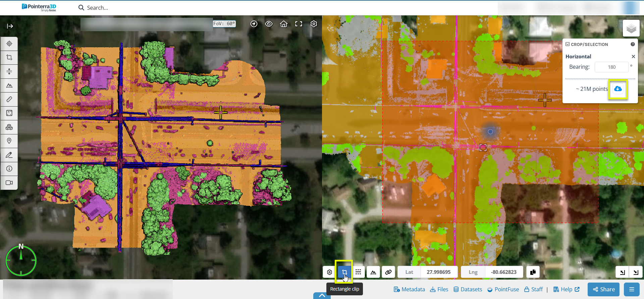Expand the bottom panel chevron
The width and height of the screenshot is (644, 299).
point(322,295)
